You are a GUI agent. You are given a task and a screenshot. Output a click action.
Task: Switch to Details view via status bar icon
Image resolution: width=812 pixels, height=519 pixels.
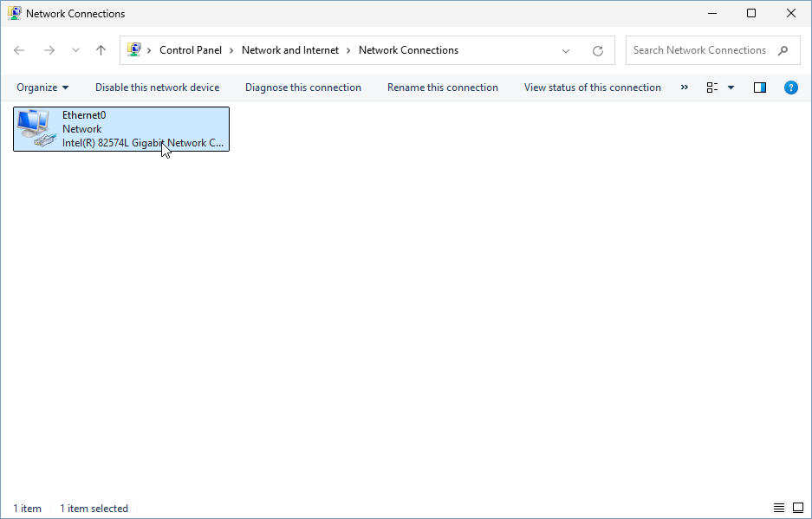[x=778, y=508]
